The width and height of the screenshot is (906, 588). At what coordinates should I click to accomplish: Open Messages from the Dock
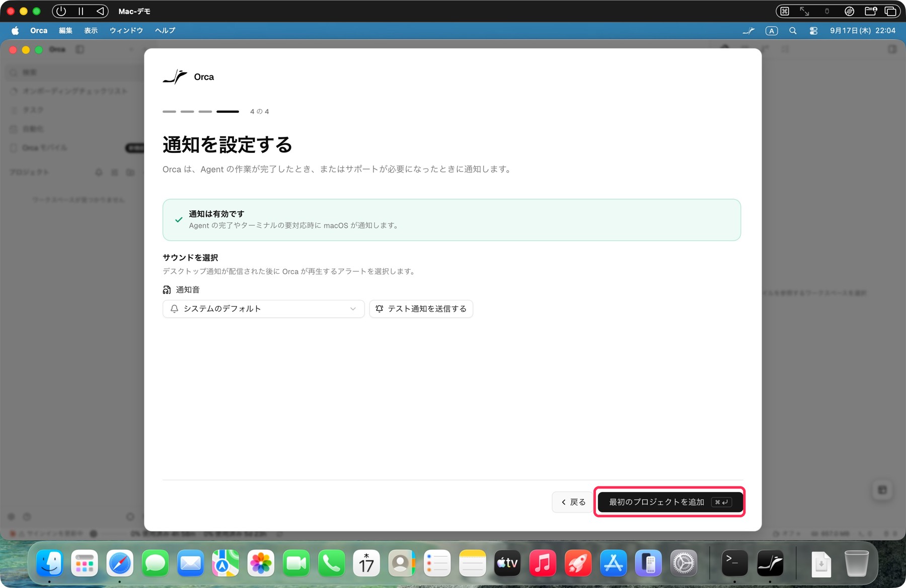(x=155, y=563)
